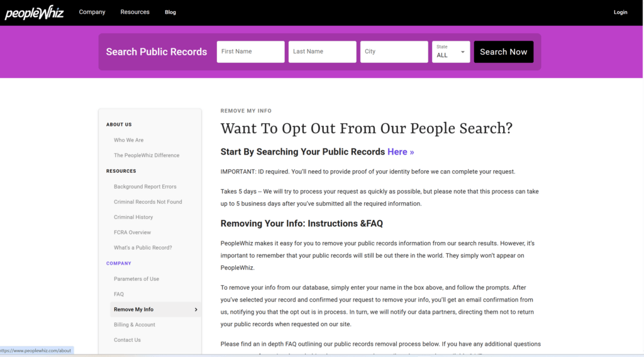Open Background Report Errors page
Image resolution: width=644 pixels, height=357 pixels.
pos(145,186)
